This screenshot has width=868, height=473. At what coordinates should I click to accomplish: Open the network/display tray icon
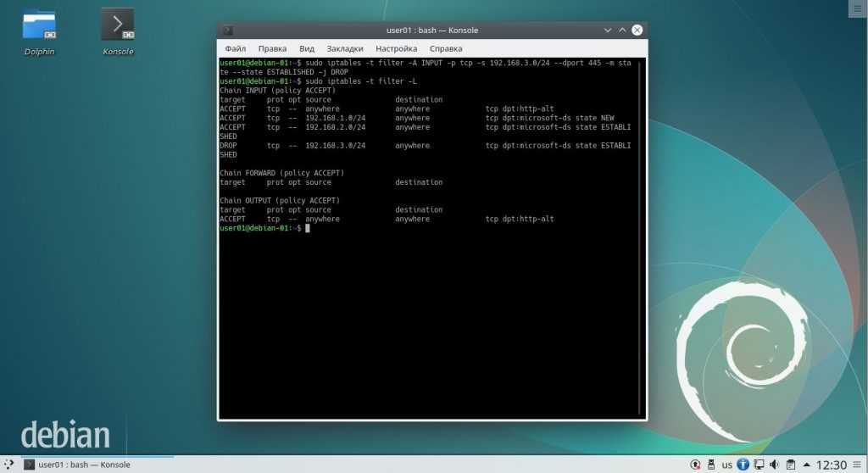point(758,465)
